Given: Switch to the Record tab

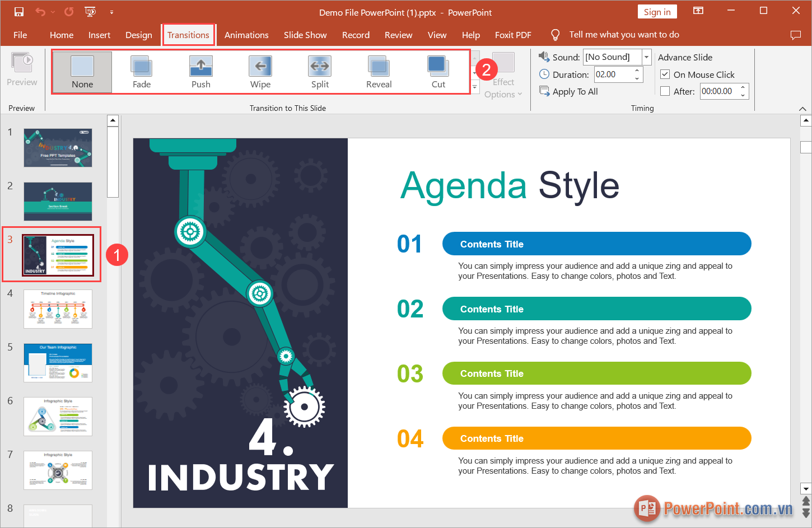Looking at the screenshot, I should [x=356, y=35].
